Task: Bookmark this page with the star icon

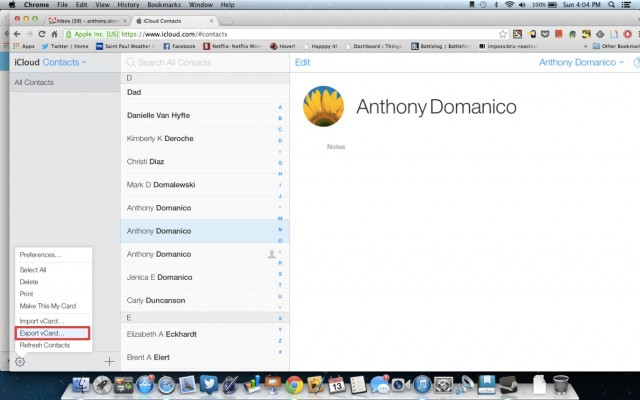Action: pos(503,34)
